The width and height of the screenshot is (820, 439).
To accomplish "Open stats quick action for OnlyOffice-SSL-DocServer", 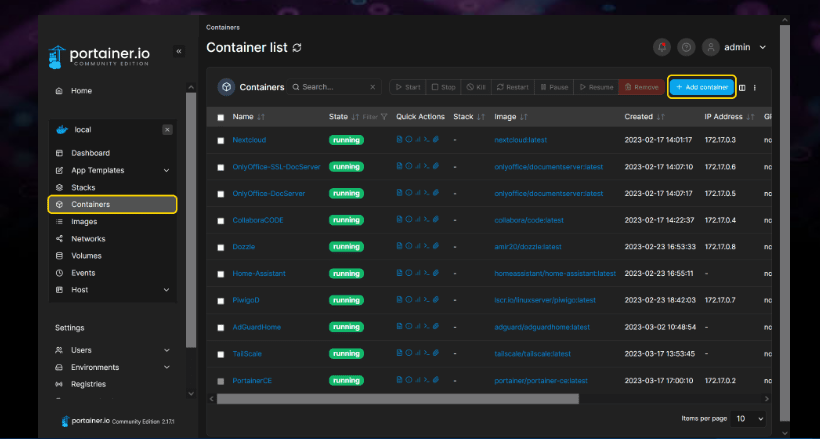I will pyautogui.click(x=417, y=166).
